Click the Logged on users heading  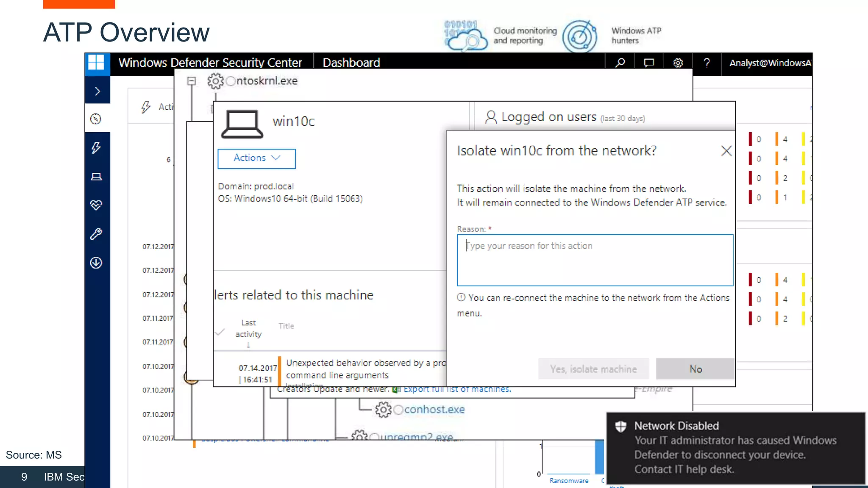549,117
